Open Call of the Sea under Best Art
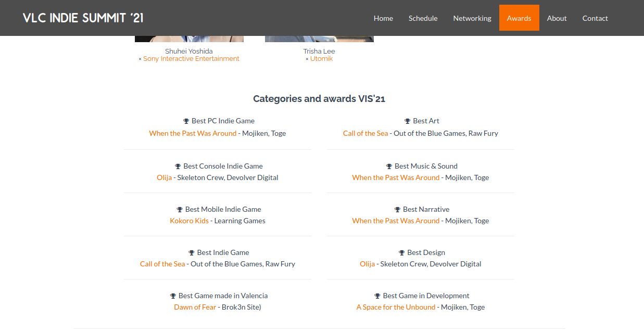The height and width of the screenshot is (332, 644). (365, 133)
